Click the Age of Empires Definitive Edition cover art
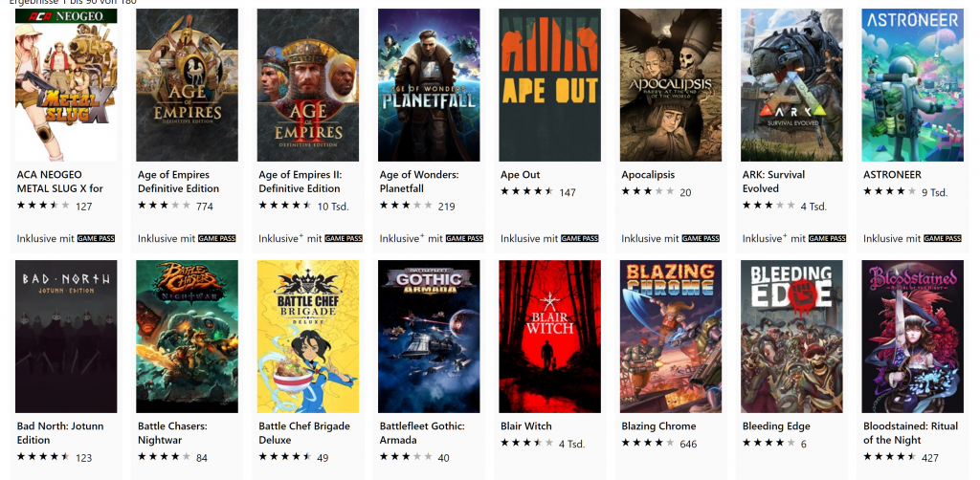980x480 pixels. (187, 85)
